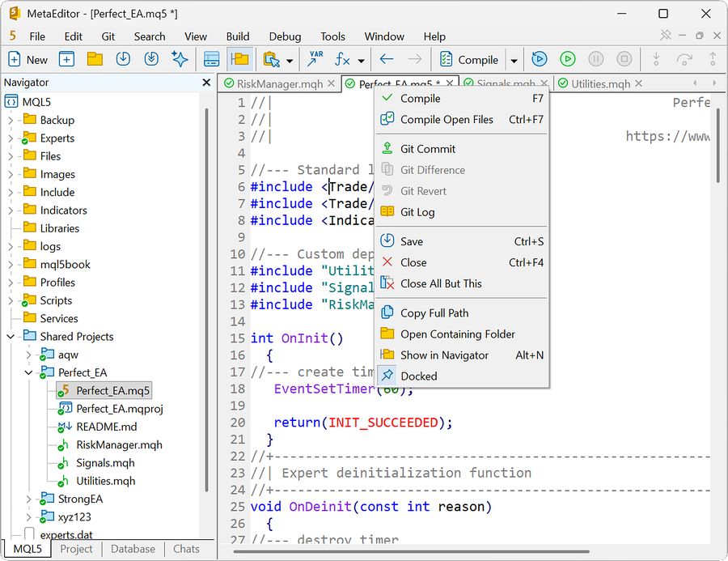The height and width of the screenshot is (561, 728).
Task: Switch to the Chats navigator tab
Action: [186, 549]
